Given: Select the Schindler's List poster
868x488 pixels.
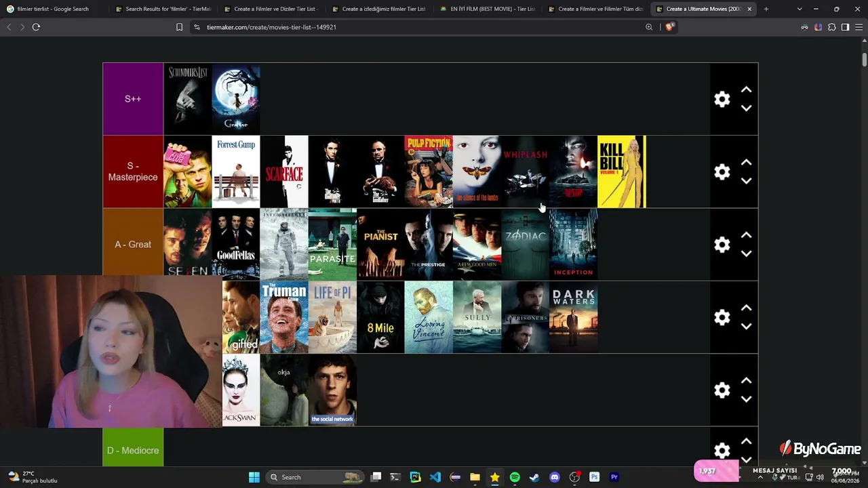Looking at the screenshot, I should pyautogui.click(x=188, y=99).
